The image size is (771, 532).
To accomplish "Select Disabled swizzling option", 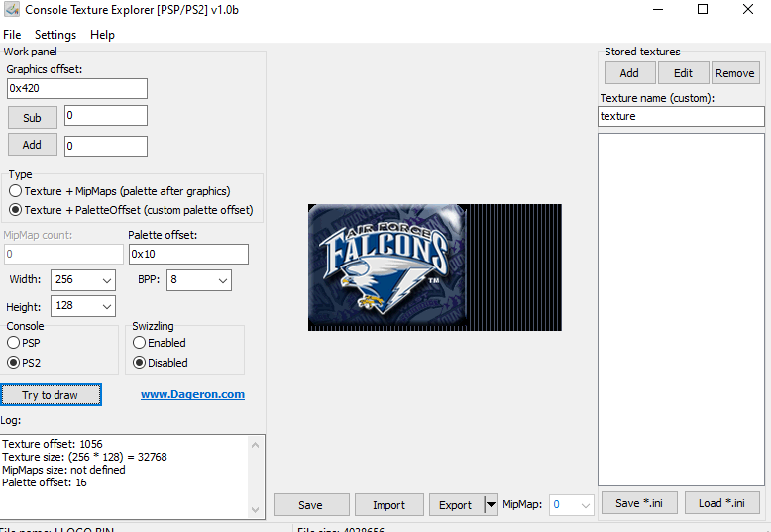I will pyautogui.click(x=161, y=363).
